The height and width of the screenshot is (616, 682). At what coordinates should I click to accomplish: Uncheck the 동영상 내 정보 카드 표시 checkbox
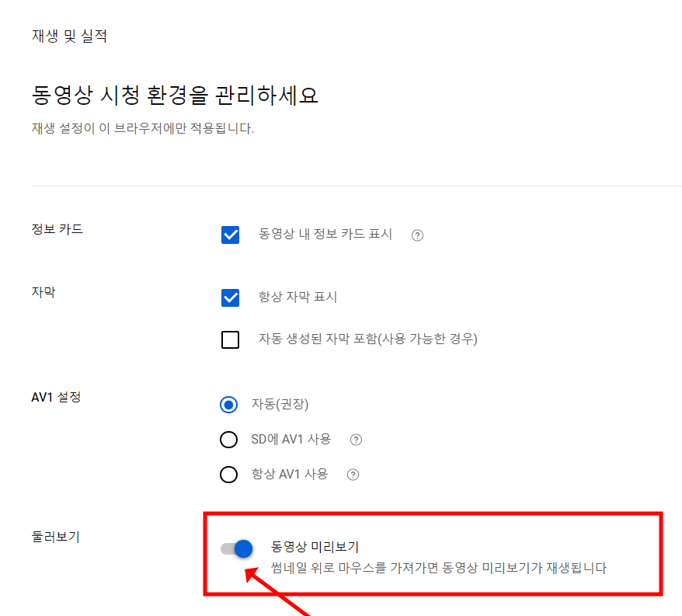click(230, 235)
